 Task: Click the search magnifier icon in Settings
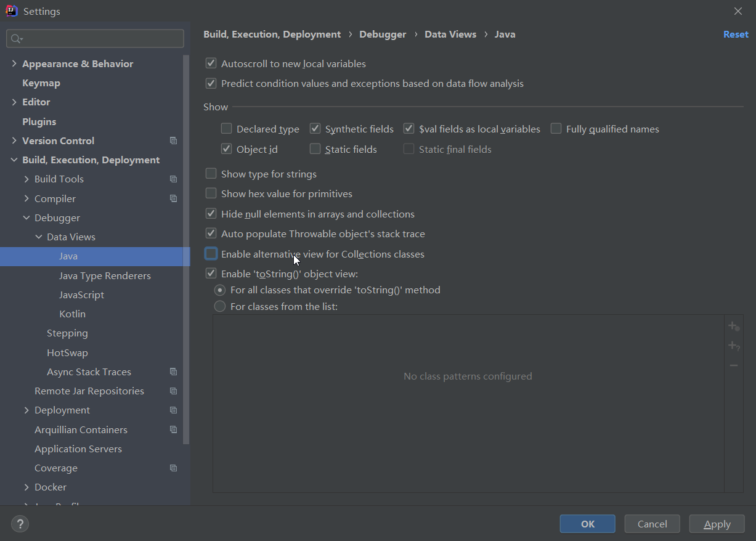[16, 39]
